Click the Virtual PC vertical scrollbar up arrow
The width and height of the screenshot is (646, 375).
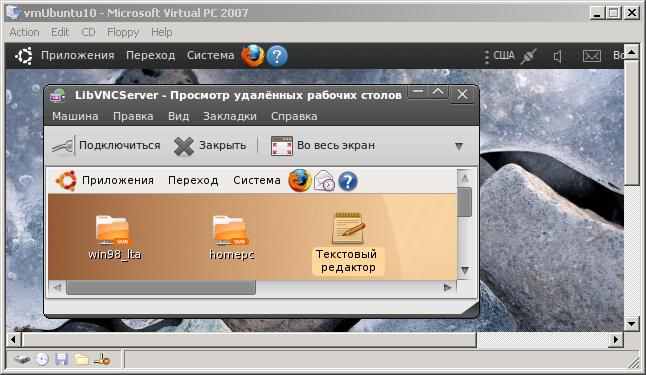pos(631,52)
